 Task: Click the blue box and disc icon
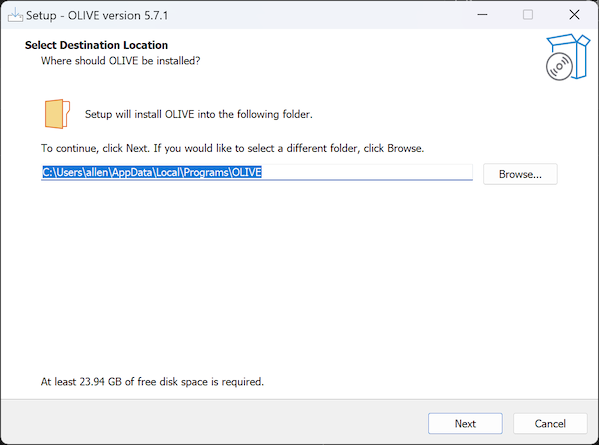coord(568,57)
